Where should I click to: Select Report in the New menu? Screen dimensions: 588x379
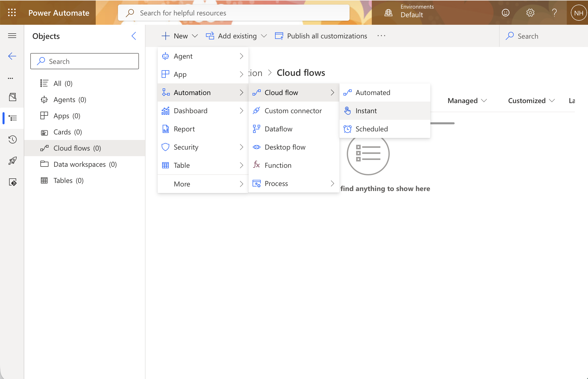[x=203, y=129]
